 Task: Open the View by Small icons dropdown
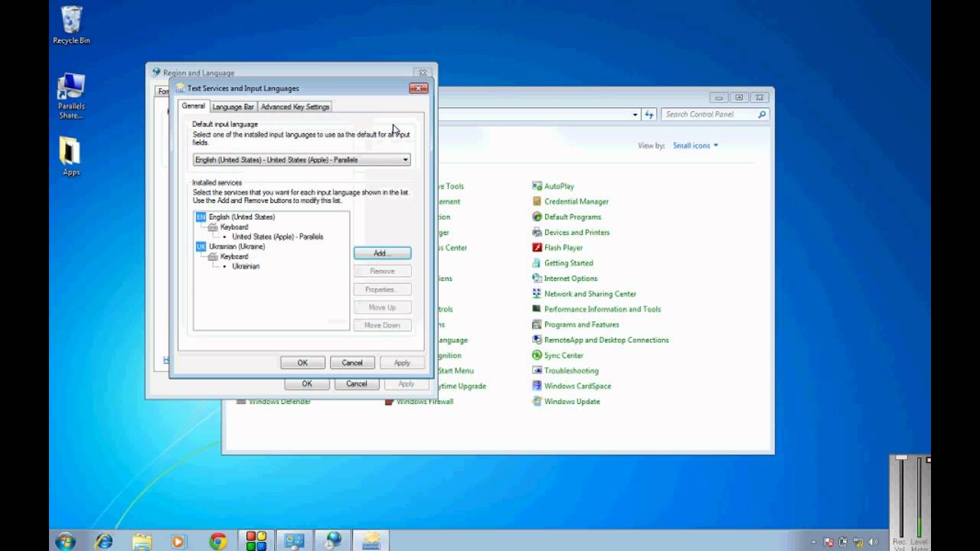pos(695,145)
